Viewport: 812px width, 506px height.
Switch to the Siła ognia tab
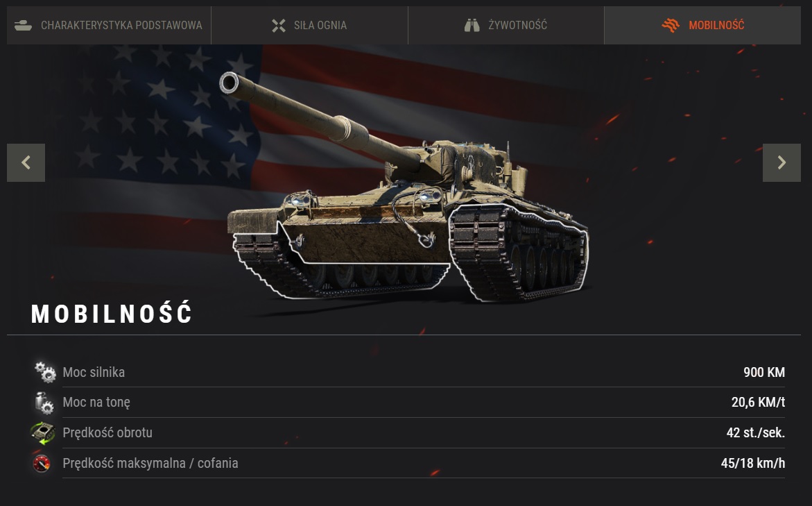[x=310, y=25]
